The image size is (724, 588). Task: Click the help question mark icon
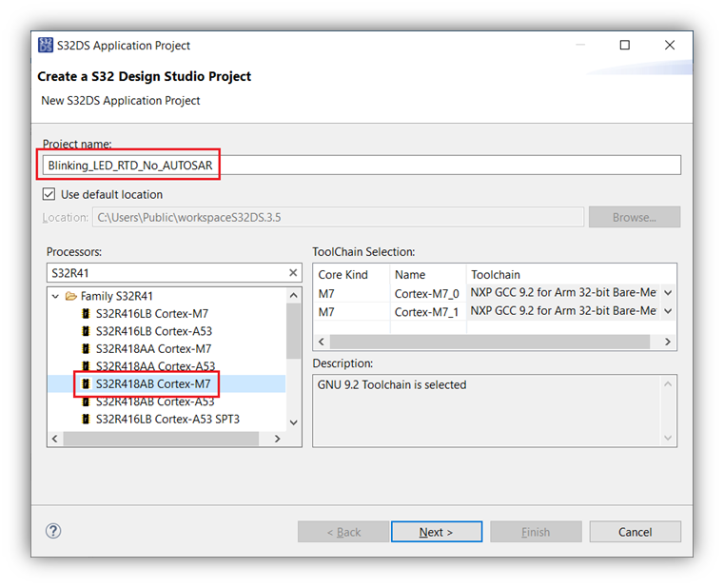click(x=53, y=531)
